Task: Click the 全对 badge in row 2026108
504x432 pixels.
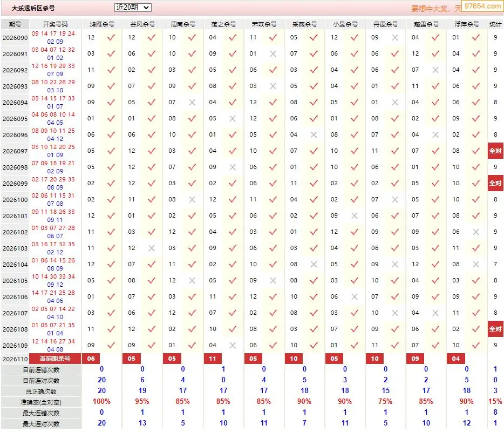Action: click(495, 329)
